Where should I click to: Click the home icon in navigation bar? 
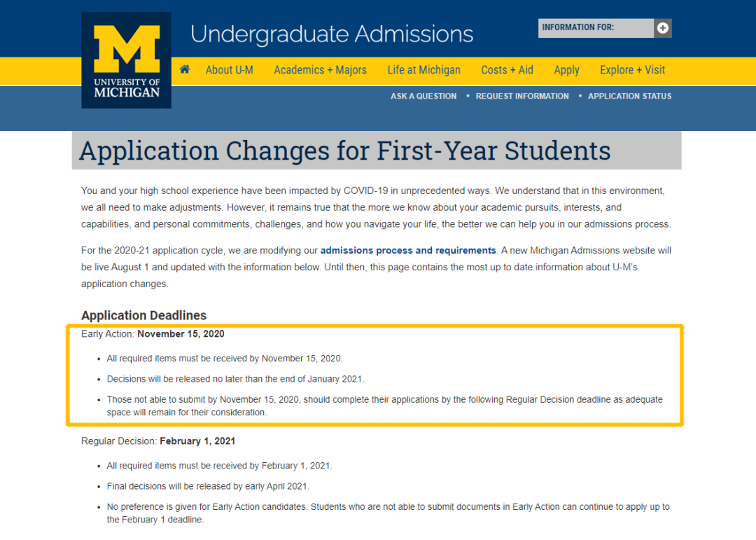(185, 69)
